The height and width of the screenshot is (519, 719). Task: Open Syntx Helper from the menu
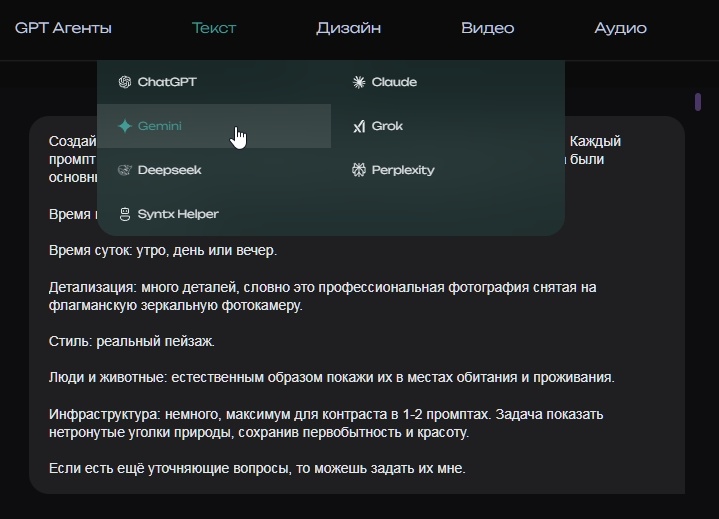pos(214,214)
